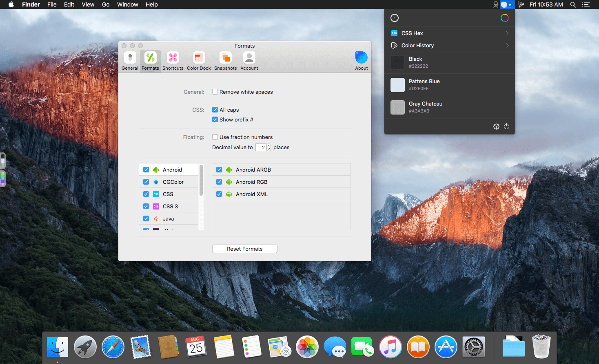599x364 pixels.
Task: Click the decimal places stepper arrows
Action: point(268,148)
